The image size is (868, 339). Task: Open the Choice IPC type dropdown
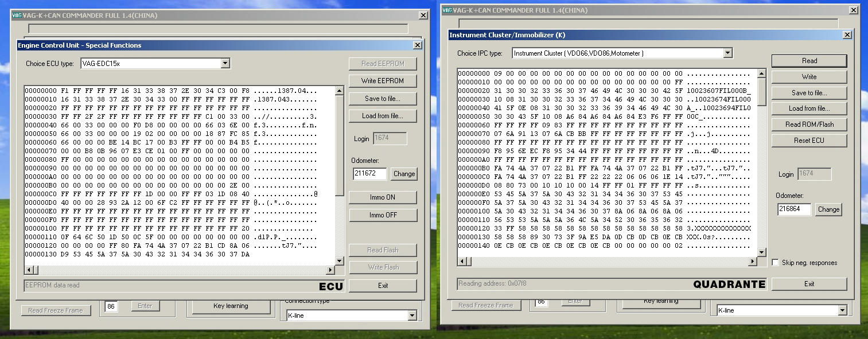tap(727, 53)
